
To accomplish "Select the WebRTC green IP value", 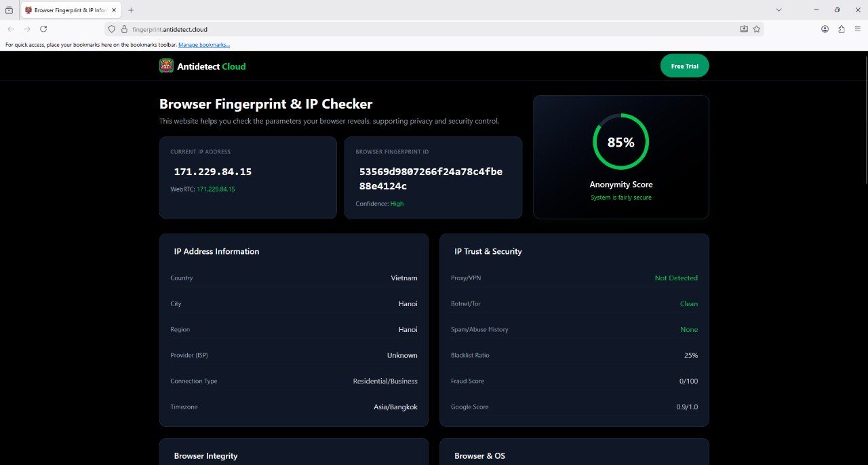I will coord(216,189).
